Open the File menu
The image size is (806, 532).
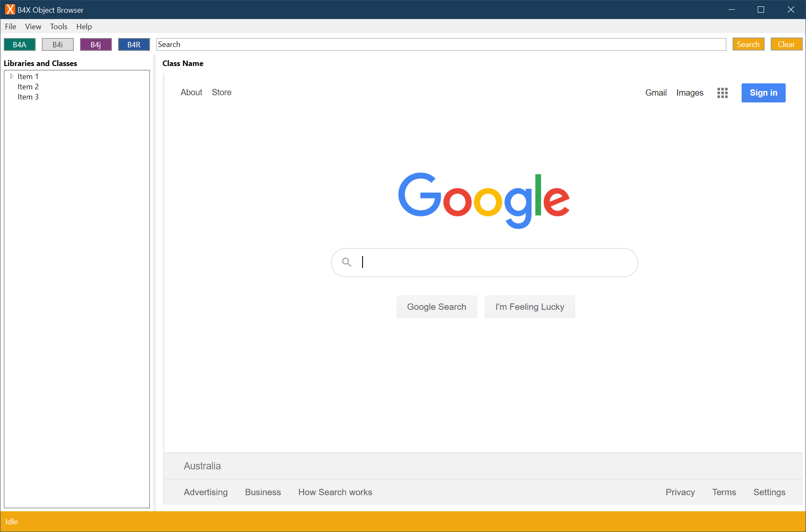(x=11, y=26)
